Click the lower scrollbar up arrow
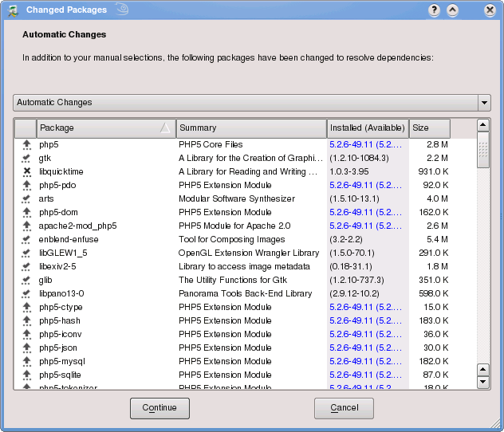This screenshot has width=504, height=432. click(x=483, y=370)
